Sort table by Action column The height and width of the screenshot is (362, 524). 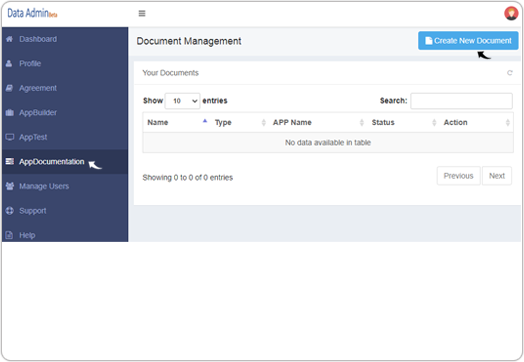[x=476, y=122]
